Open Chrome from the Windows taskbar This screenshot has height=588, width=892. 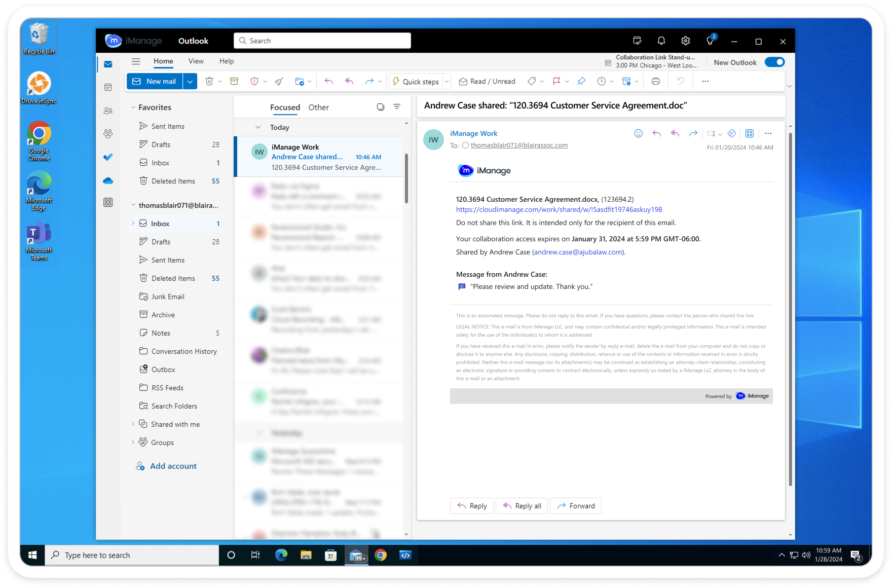381,556
